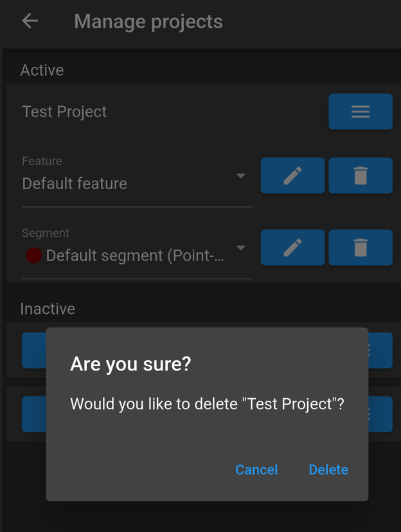Click Cancel in the confirmation dialog

pyautogui.click(x=256, y=470)
